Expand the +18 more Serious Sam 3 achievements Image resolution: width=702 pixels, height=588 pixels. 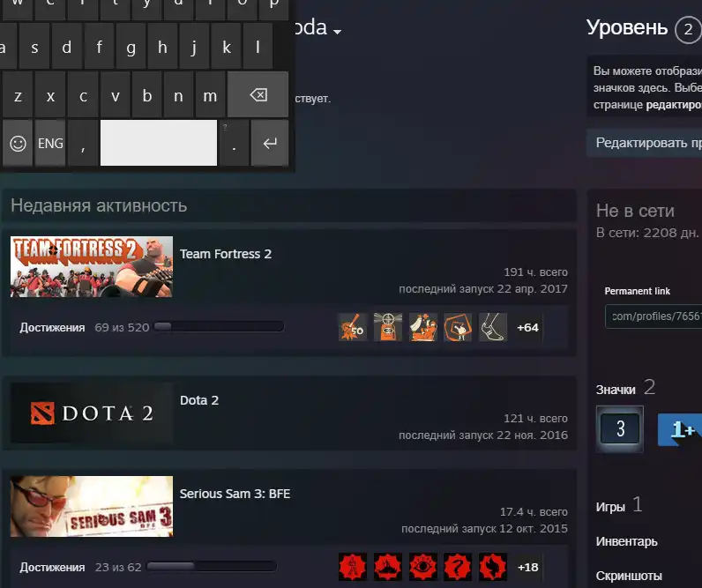pos(527,567)
